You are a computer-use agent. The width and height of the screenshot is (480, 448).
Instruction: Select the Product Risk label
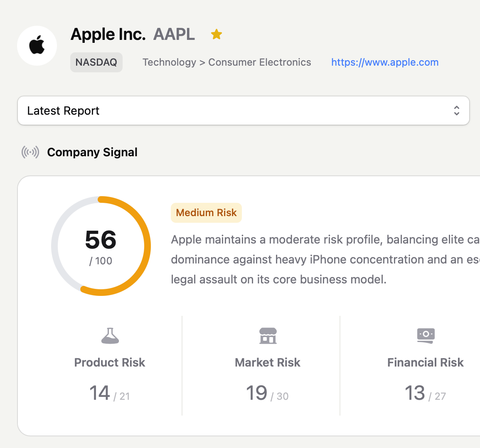point(110,362)
